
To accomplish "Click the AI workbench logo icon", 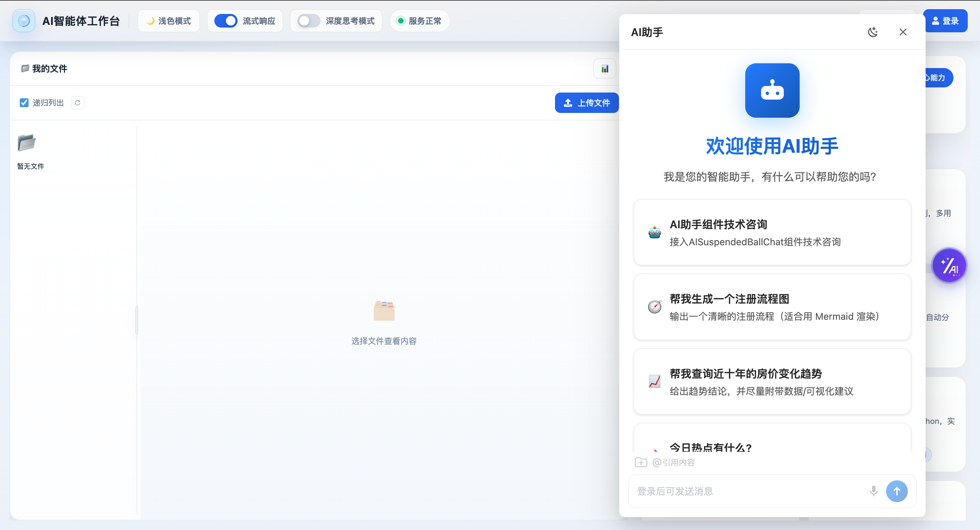I will click(x=23, y=21).
